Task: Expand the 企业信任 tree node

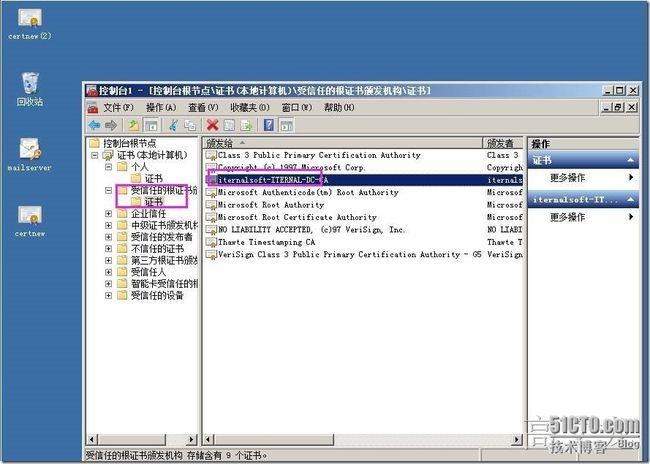Action: coord(108,214)
